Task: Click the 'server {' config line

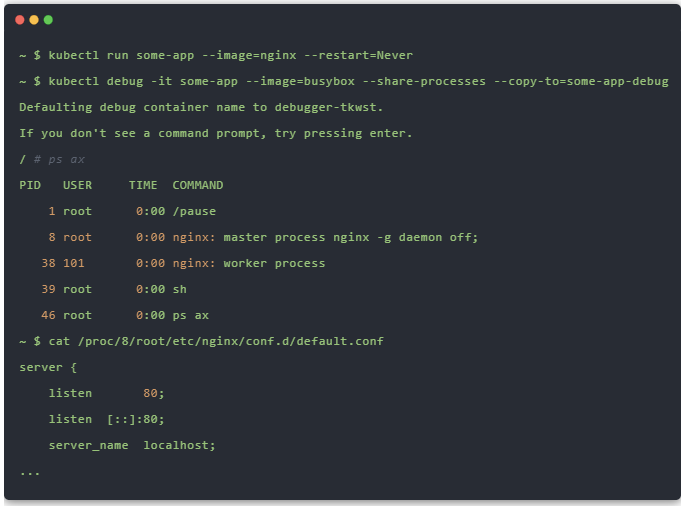Action: 41,367
